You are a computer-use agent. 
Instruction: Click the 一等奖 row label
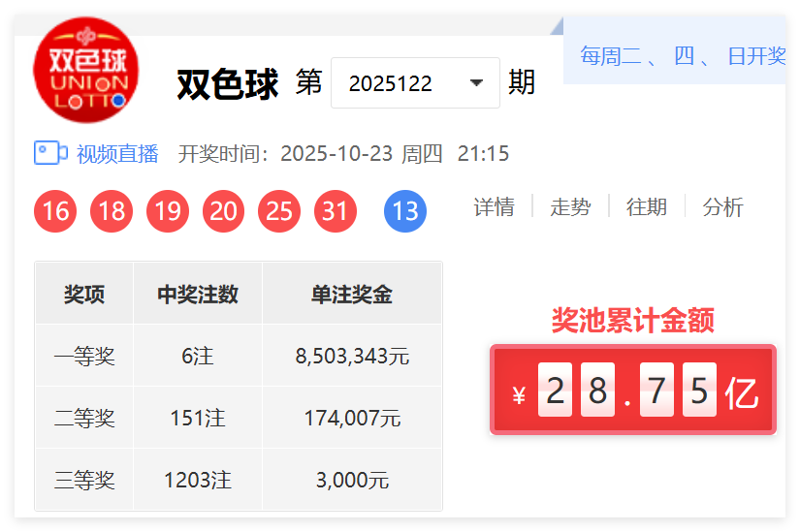click(x=84, y=356)
